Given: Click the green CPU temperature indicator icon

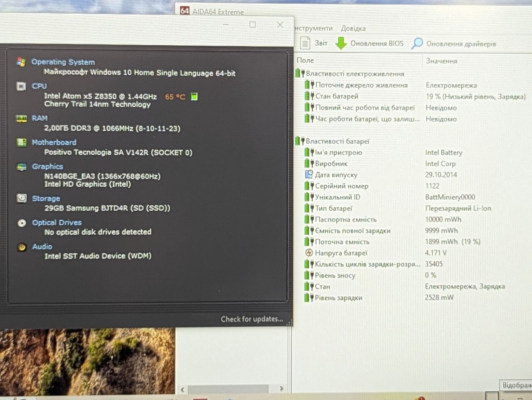Looking at the screenshot, I should coord(194,96).
